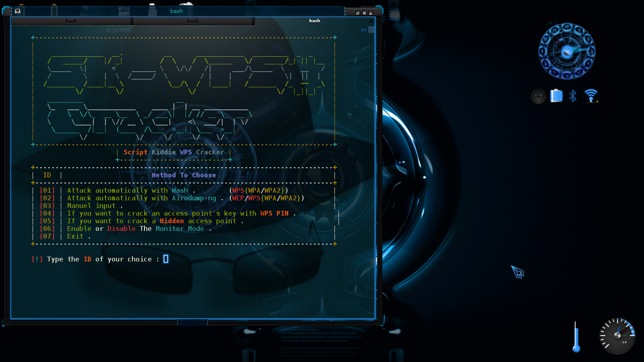Click the terminal input cursor after 'choice :'
The width and height of the screenshot is (644, 362).
tap(166, 259)
